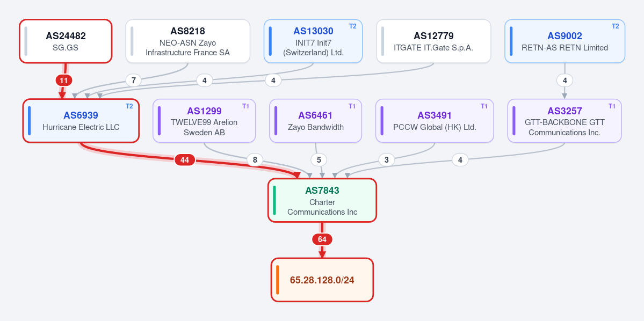Select the AS12779 ITGATE node
This screenshot has height=321, width=644.
tap(433, 41)
